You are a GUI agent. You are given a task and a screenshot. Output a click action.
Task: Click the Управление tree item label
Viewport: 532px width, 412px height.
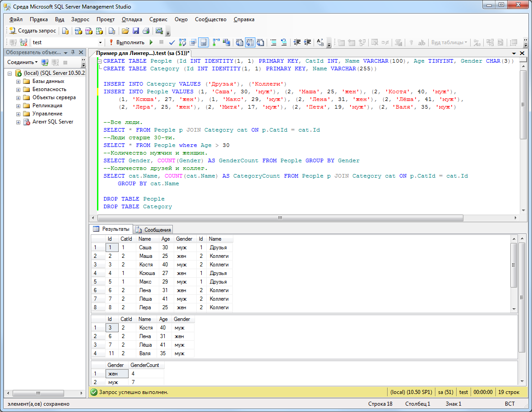tap(47, 114)
